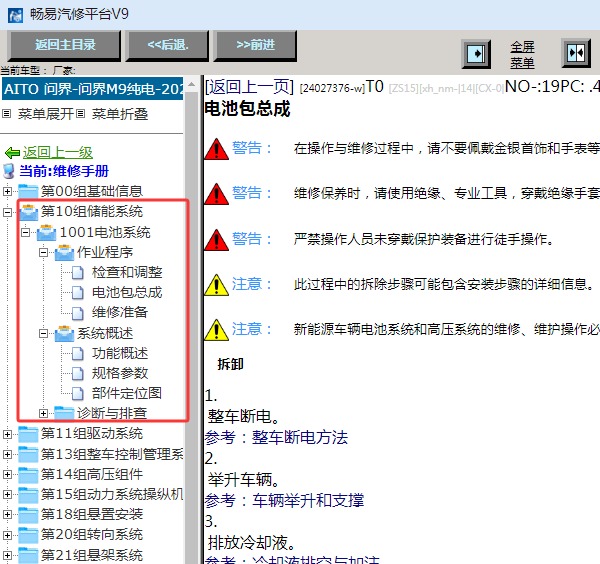Click the 维修准备 document icon

[x=78, y=313]
